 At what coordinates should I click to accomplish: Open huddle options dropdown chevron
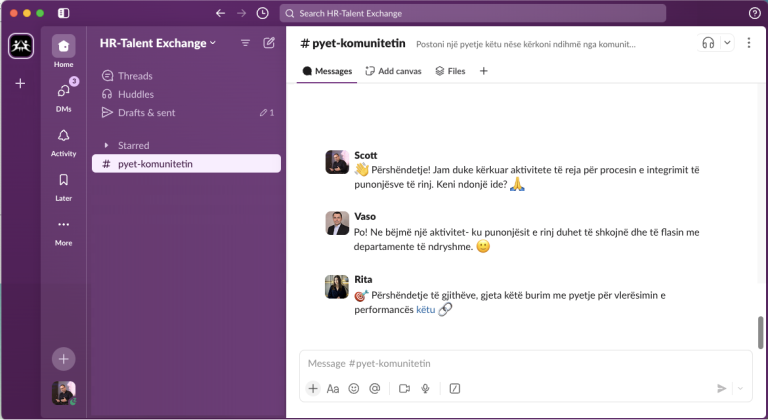pos(727,43)
